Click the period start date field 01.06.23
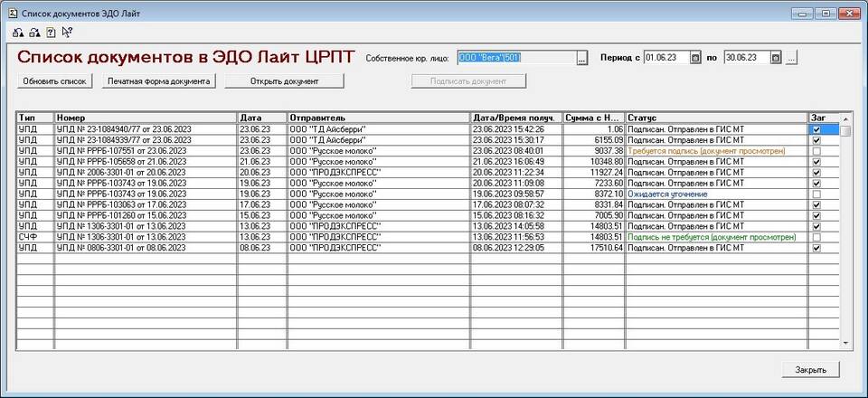868x398 pixels. (665, 58)
